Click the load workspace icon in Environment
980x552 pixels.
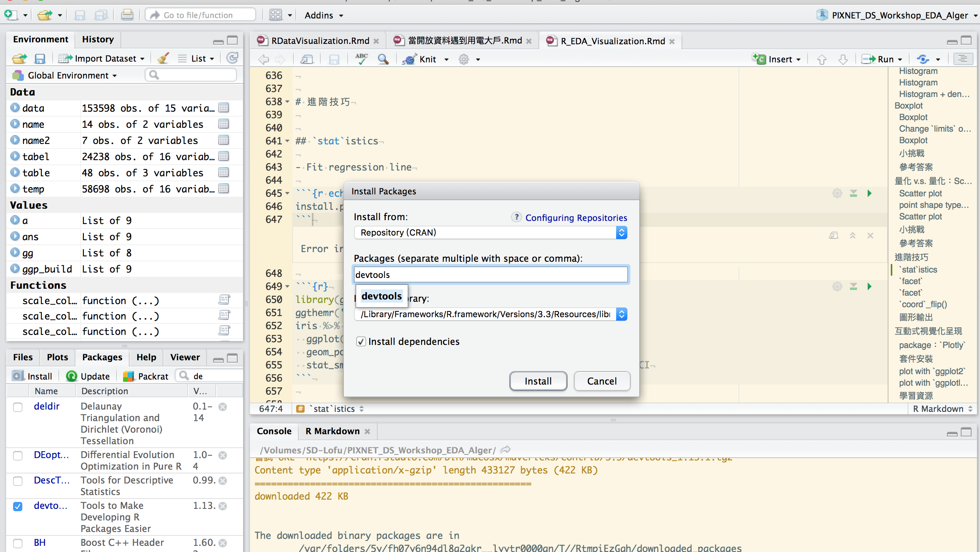click(x=20, y=59)
